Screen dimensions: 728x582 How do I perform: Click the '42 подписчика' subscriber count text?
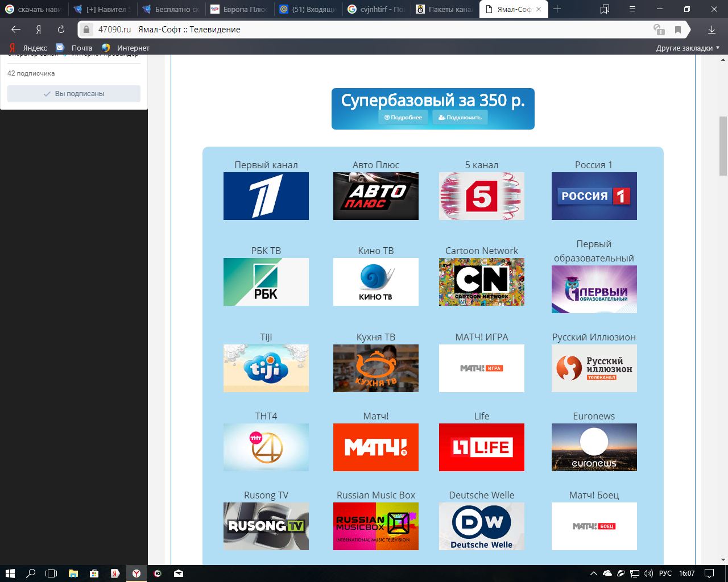coord(31,73)
